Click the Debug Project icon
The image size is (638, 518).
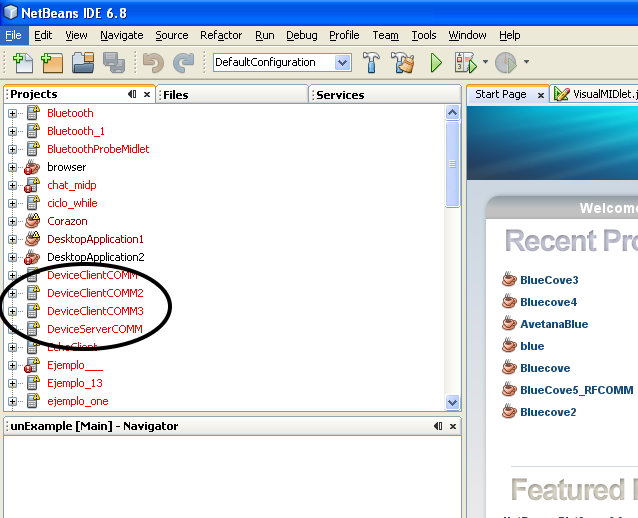click(466, 63)
